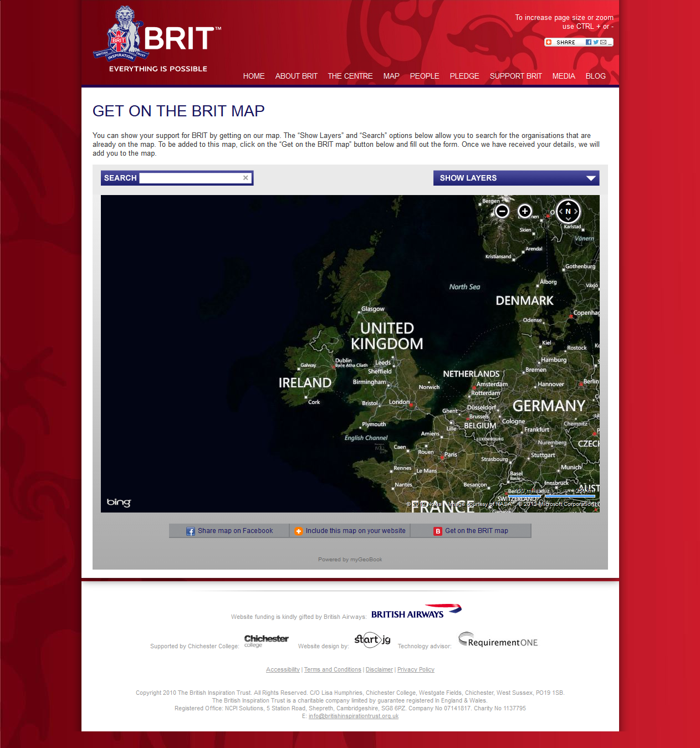Click the RequirementONE logo
This screenshot has height=748, width=700.
[498, 640]
